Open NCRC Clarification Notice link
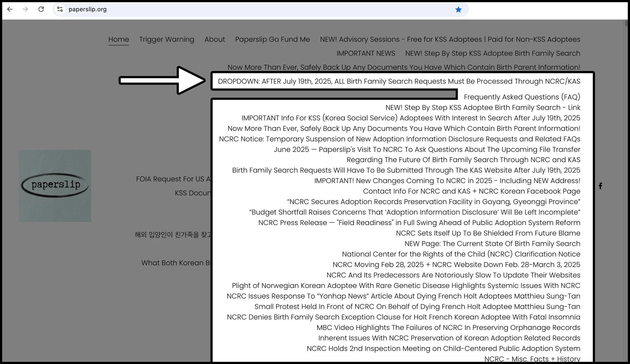This screenshot has width=630, height=364. [461, 254]
